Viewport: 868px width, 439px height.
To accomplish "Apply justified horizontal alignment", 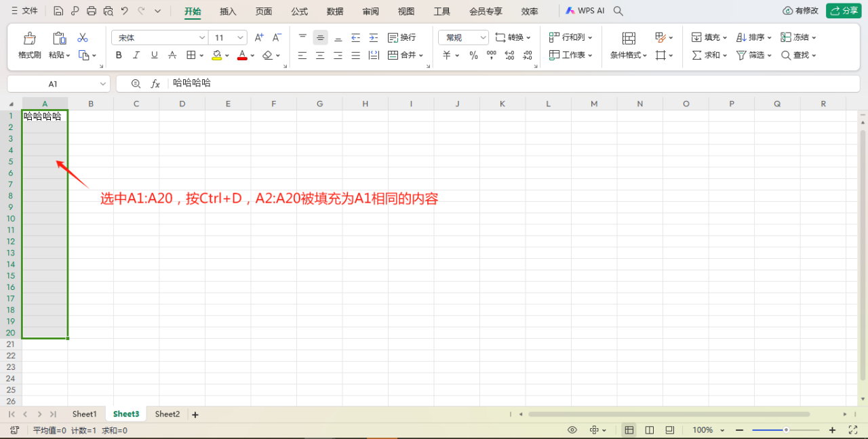I will coord(355,55).
